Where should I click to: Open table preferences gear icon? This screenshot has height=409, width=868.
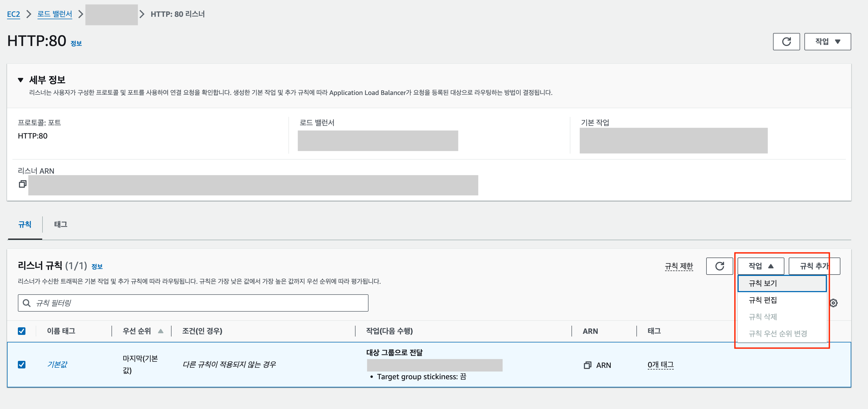tap(833, 303)
